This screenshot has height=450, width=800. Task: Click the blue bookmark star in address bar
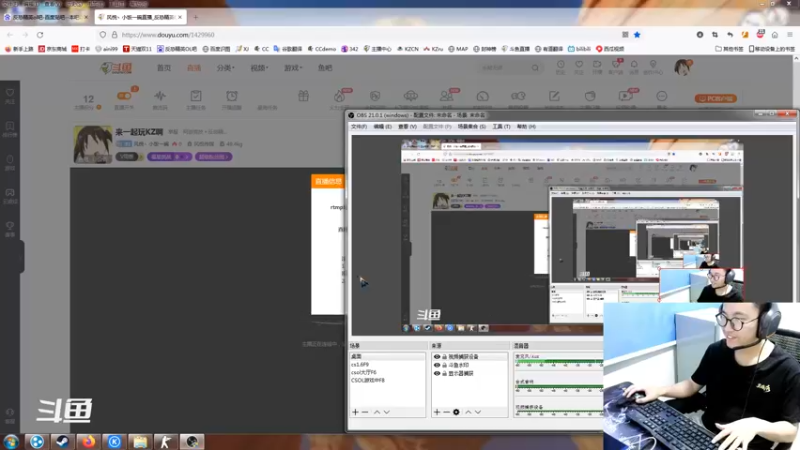coord(637,35)
